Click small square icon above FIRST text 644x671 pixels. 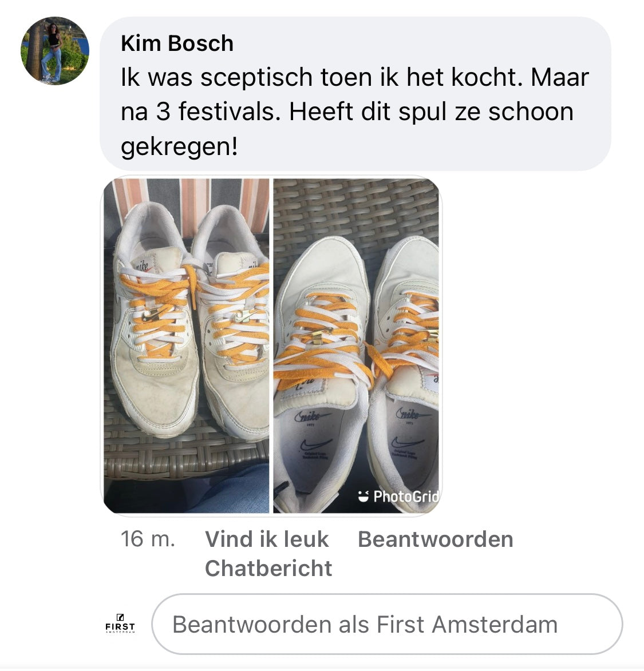(120, 617)
